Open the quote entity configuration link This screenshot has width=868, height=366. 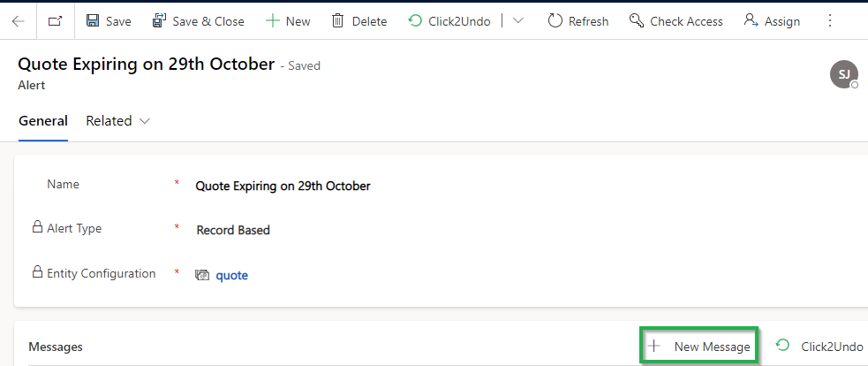coord(231,275)
